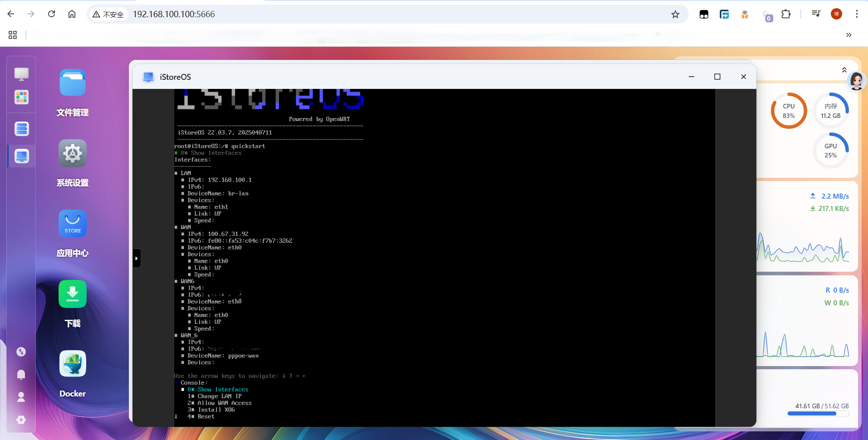The width and height of the screenshot is (868, 440).
Task: Select 'Install X86' console option
Action: click(211, 410)
